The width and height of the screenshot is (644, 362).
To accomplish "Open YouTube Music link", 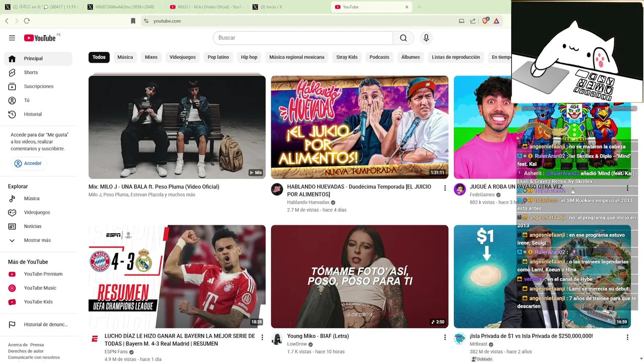I will tap(38, 288).
